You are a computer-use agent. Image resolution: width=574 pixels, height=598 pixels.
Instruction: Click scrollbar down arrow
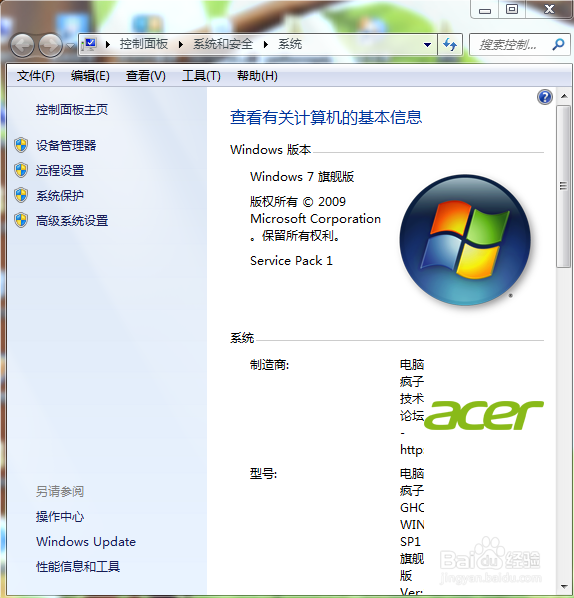[x=564, y=587]
